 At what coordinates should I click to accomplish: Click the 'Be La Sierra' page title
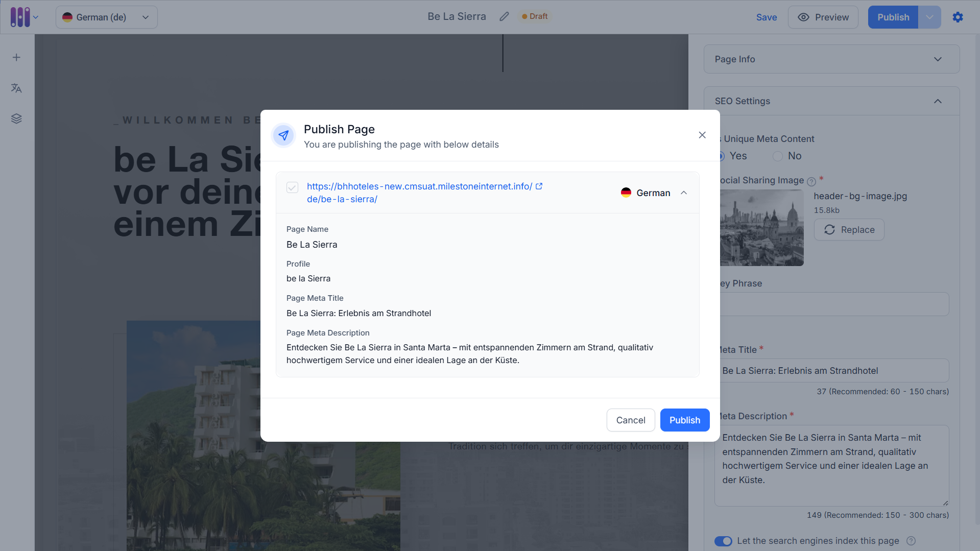coord(457,17)
